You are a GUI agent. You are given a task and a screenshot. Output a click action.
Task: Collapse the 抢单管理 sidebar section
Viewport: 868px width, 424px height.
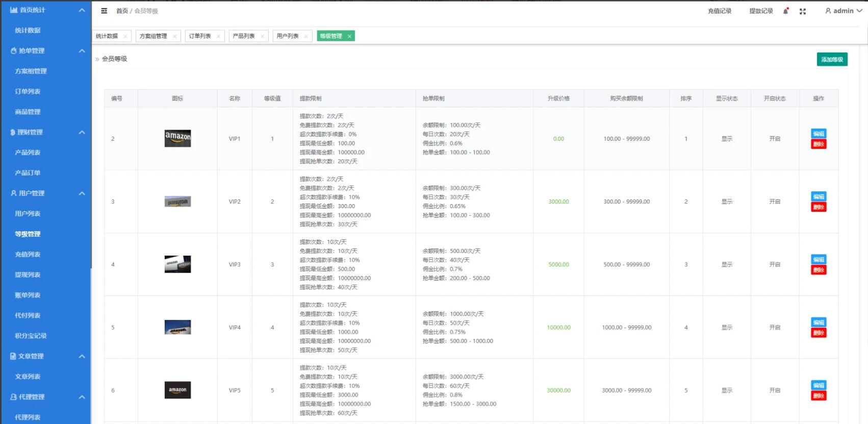click(82, 51)
